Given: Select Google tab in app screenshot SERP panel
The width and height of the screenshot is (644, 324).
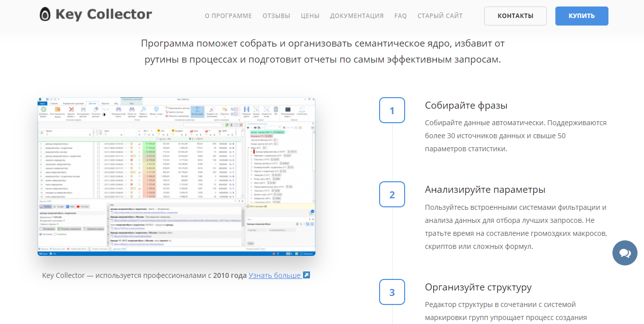Looking at the screenshot, I should tap(59, 206).
